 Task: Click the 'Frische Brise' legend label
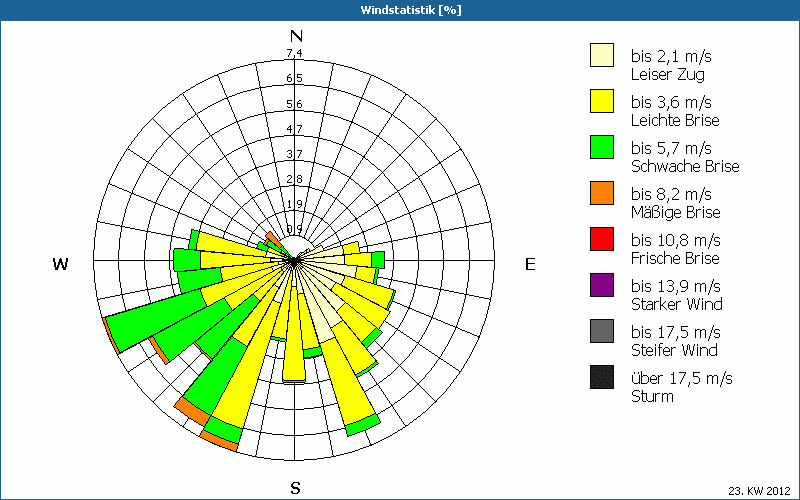click(x=675, y=258)
